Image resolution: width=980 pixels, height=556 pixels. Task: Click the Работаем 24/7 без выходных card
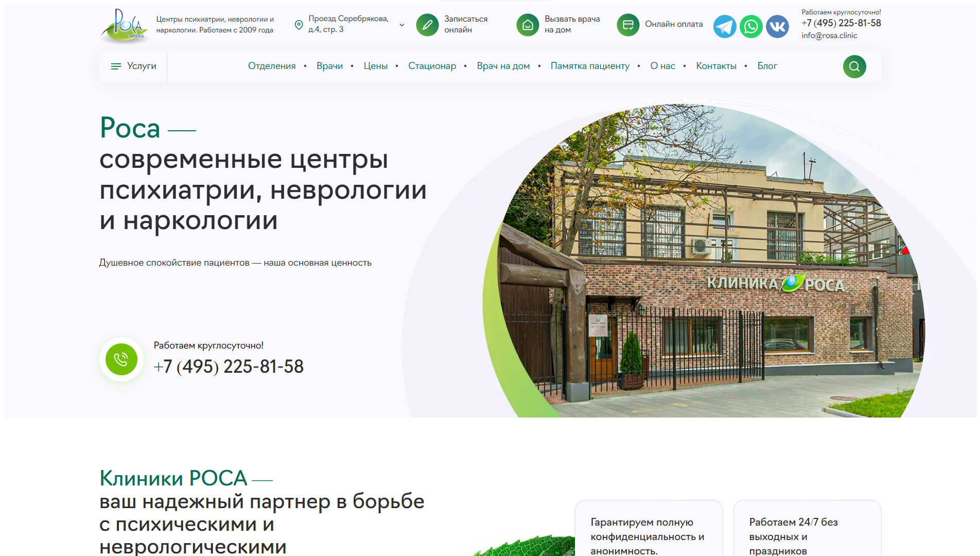(808, 529)
